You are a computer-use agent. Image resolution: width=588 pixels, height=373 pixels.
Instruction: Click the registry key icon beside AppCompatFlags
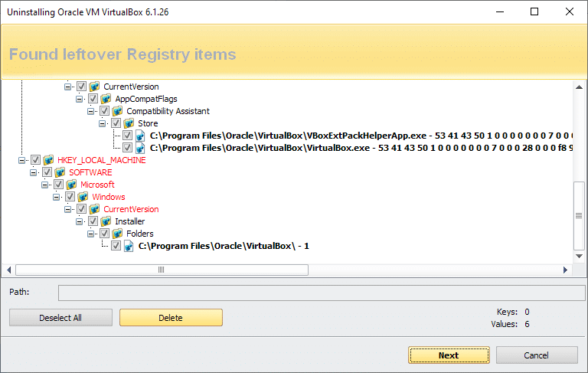tap(106, 99)
